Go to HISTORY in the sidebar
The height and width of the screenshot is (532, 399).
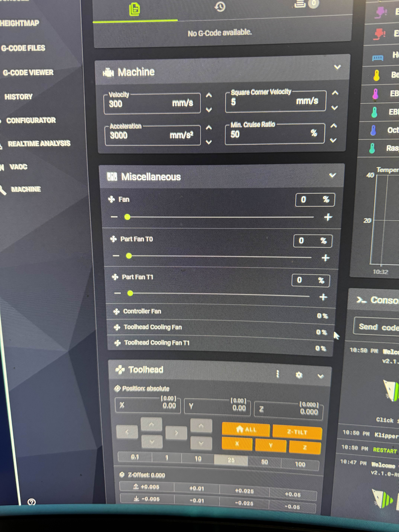[19, 97]
